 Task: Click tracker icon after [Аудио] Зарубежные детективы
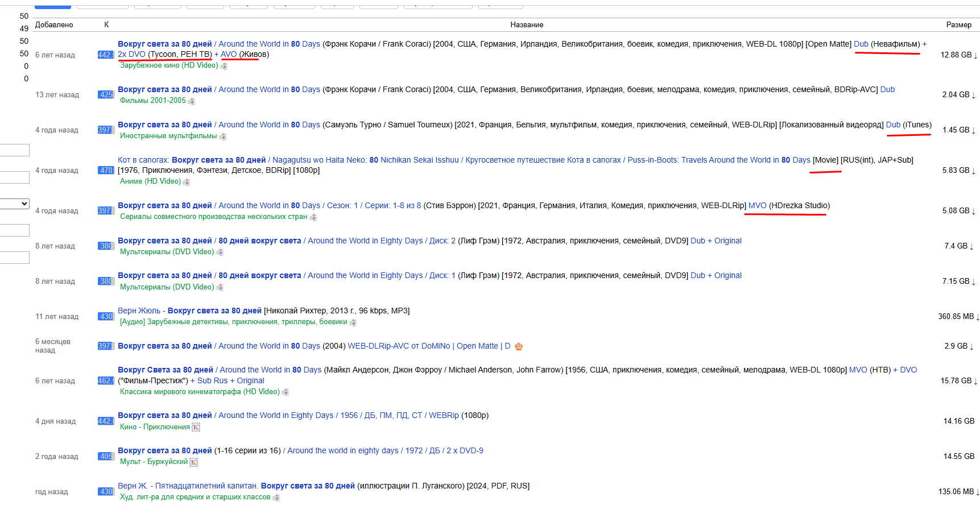(x=353, y=322)
